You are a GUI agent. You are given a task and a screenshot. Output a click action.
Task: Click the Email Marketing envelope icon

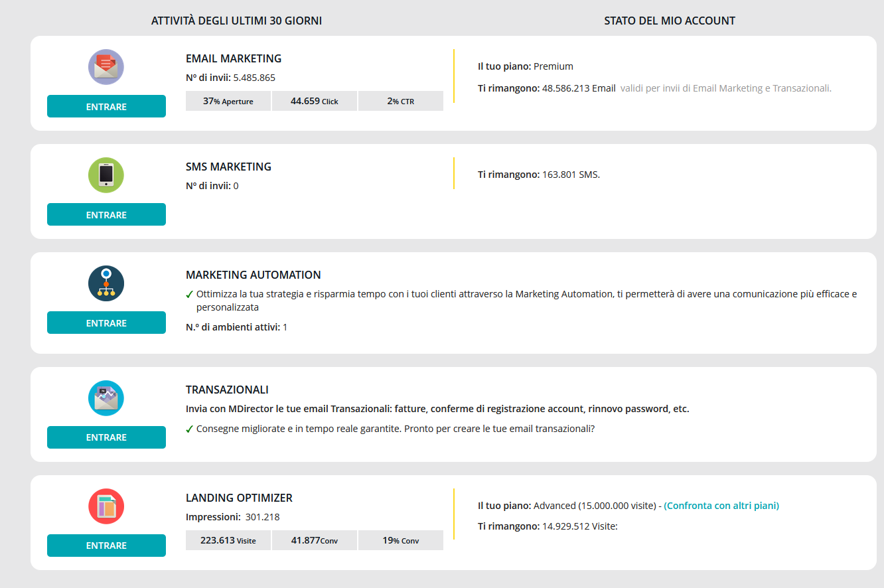pyautogui.click(x=106, y=67)
